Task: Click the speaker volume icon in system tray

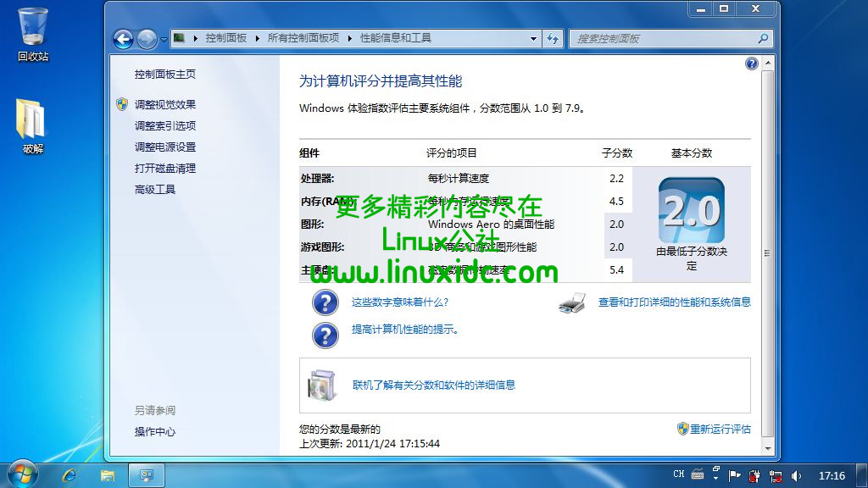Action: pos(795,475)
